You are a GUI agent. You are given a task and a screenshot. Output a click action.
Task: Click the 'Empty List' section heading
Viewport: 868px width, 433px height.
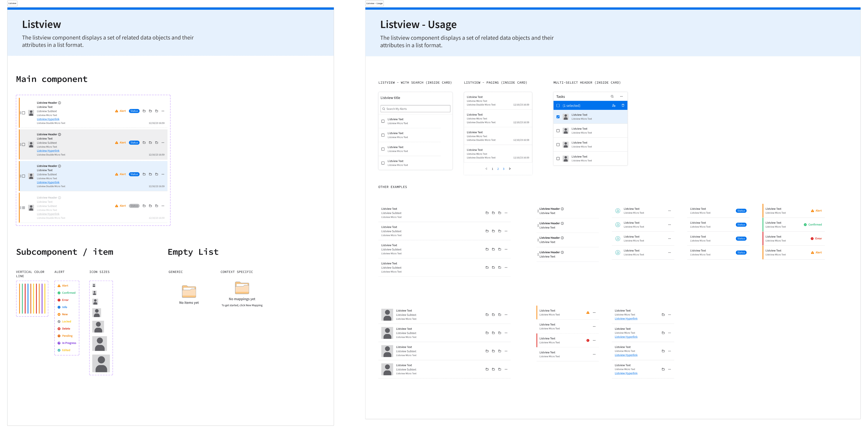(193, 252)
